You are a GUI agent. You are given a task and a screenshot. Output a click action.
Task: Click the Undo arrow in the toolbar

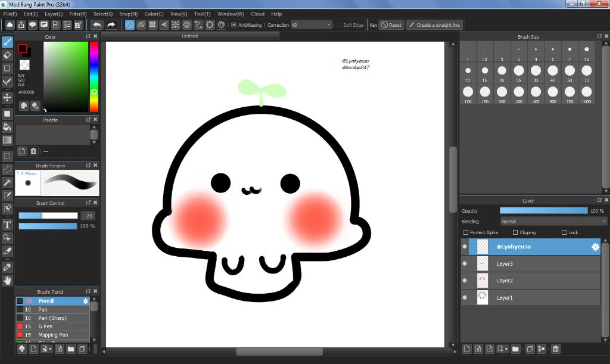click(x=97, y=25)
